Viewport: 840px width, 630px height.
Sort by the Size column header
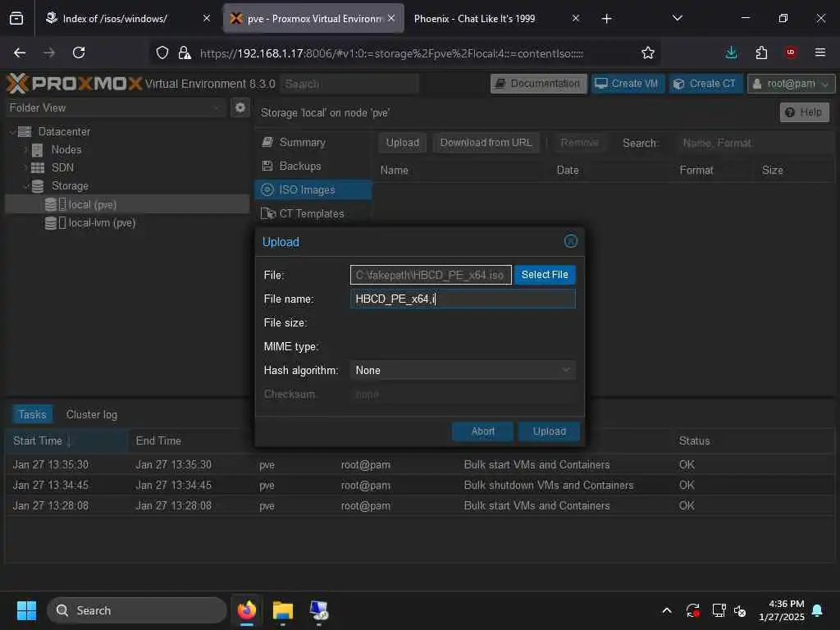(794, 171)
